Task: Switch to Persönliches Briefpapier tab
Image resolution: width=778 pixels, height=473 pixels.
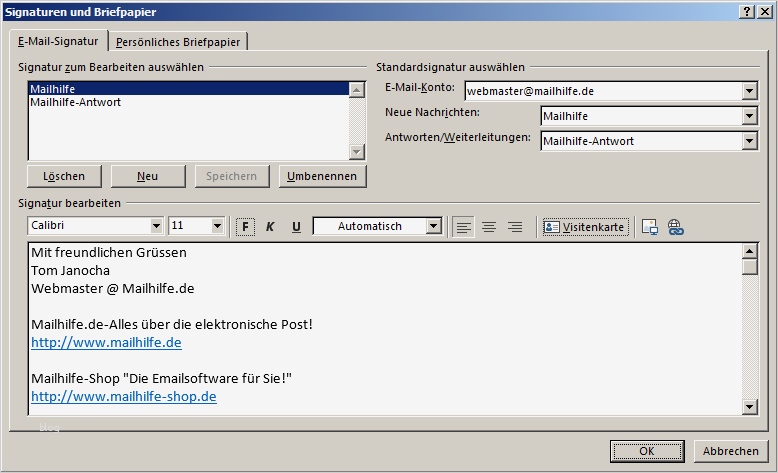Action: [178, 42]
